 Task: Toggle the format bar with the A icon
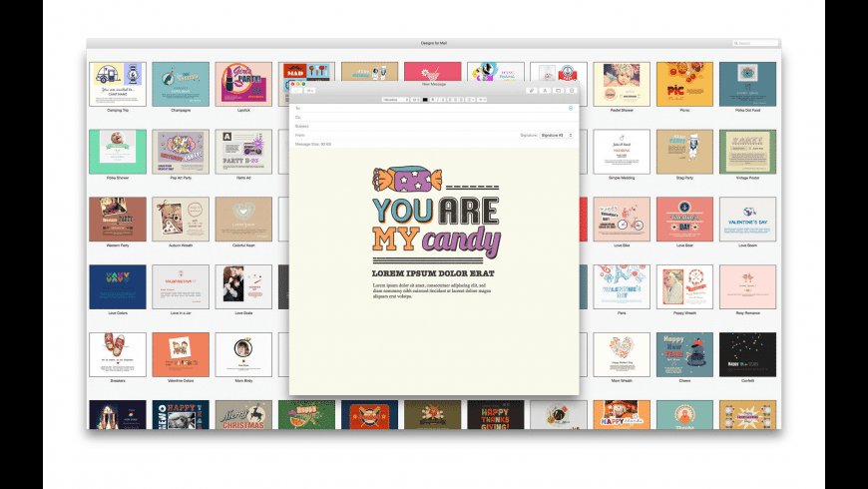545,90
